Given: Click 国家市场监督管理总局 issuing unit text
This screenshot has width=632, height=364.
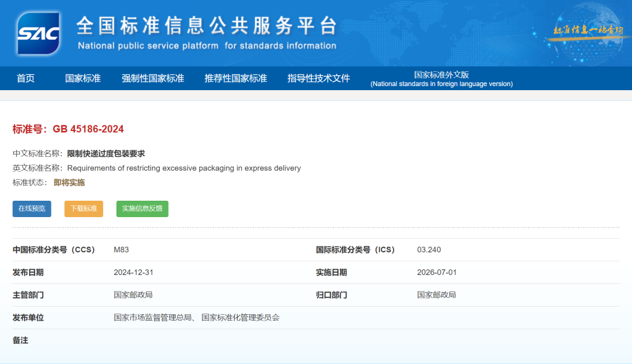Looking at the screenshot, I should (x=153, y=318).
